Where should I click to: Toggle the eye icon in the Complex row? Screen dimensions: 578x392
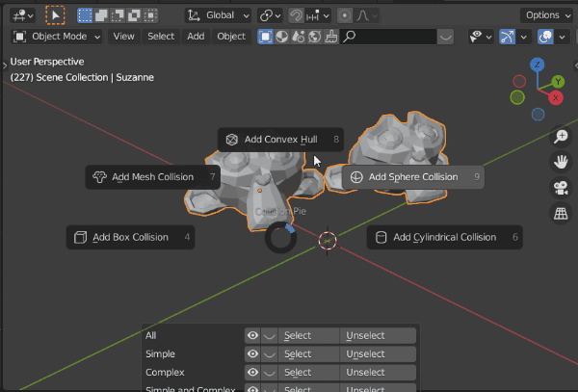[252, 373]
